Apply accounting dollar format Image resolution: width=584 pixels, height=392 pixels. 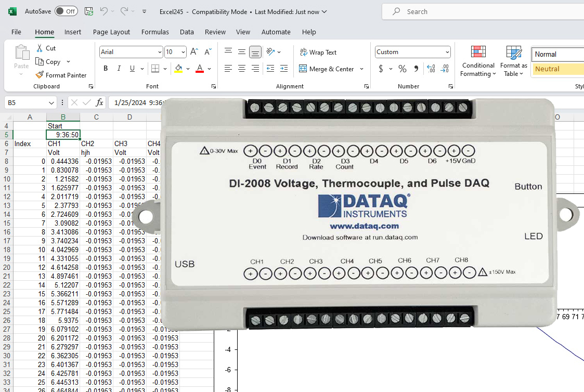[381, 69]
